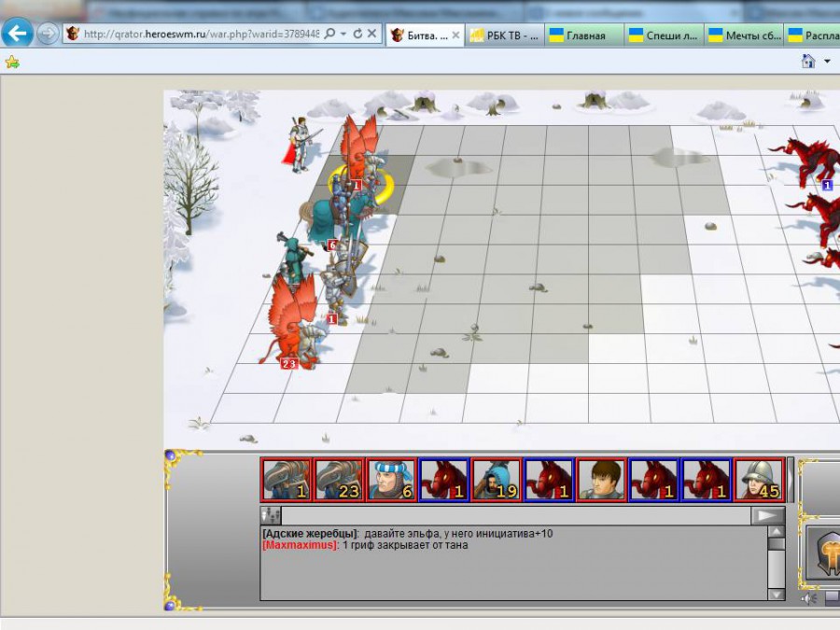Open the Спеши л... tab
The height and width of the screenshot is (630, 840).
click(664, 35)
